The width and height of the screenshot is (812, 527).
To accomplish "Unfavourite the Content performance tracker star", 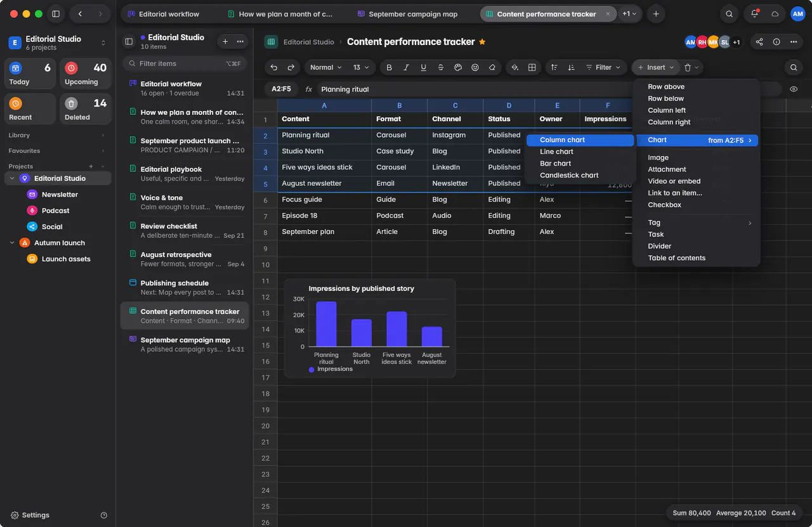I will [x=482, y=42].
